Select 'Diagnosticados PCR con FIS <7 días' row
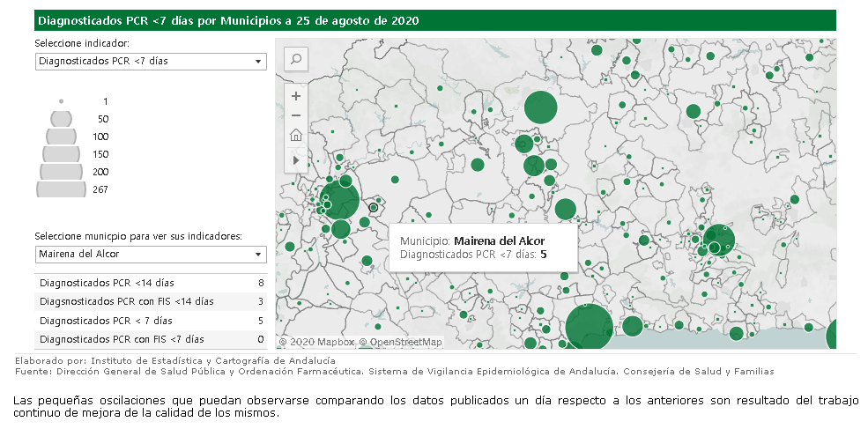 pyautogui.click(x=150, y=339)
